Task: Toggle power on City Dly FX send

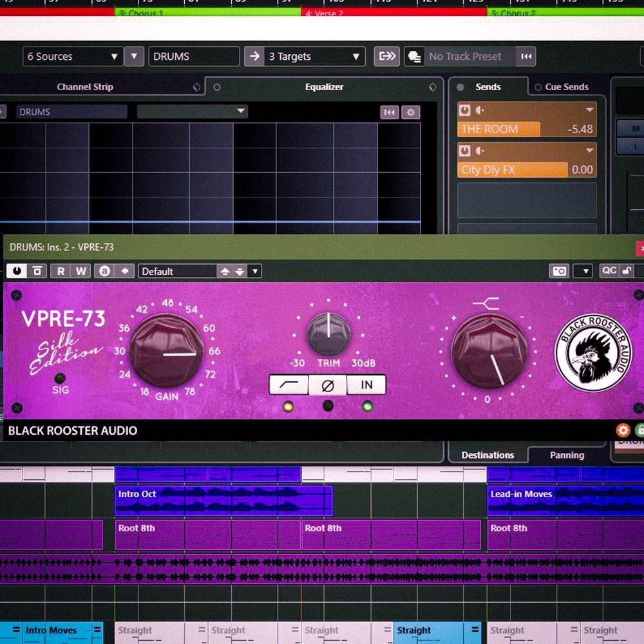Action: [x=464, y=151]
